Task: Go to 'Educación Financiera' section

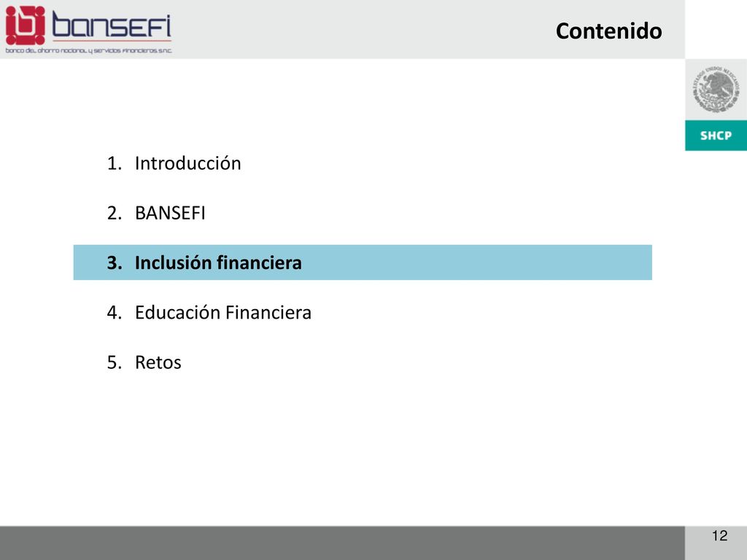Action: (223, 312)
